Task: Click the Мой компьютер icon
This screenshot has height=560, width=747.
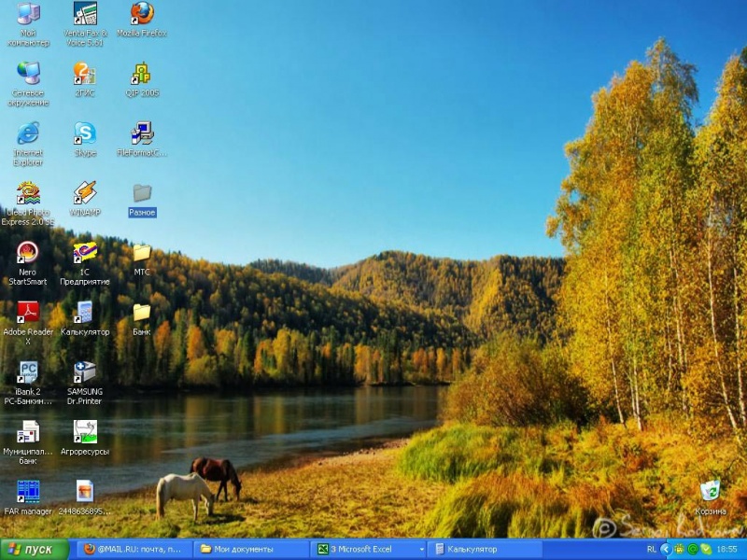Action: point(28,14)
